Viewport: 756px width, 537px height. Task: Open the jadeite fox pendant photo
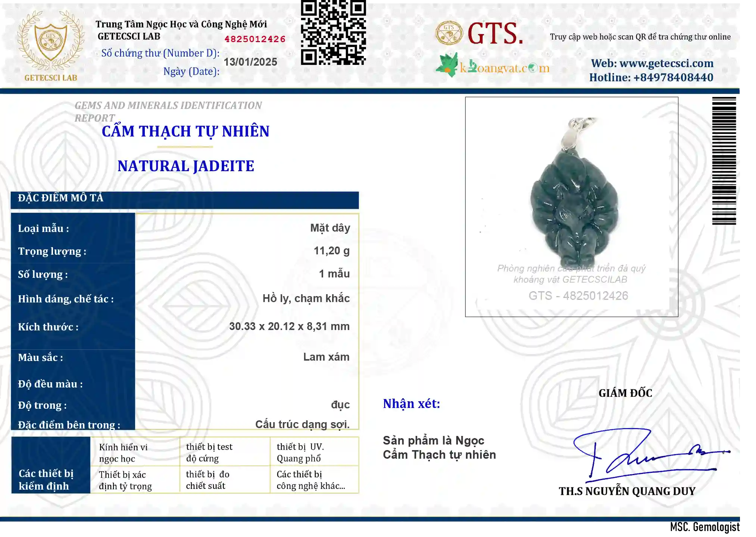572,207
